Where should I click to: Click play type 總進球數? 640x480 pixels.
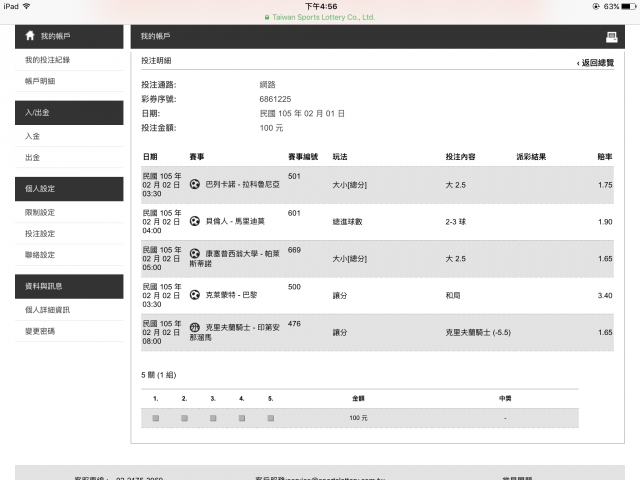click(x=347, y=222)
